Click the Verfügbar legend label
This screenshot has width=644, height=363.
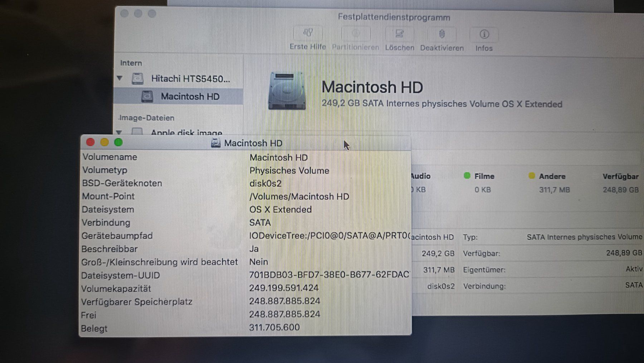(x=620, y=177)
